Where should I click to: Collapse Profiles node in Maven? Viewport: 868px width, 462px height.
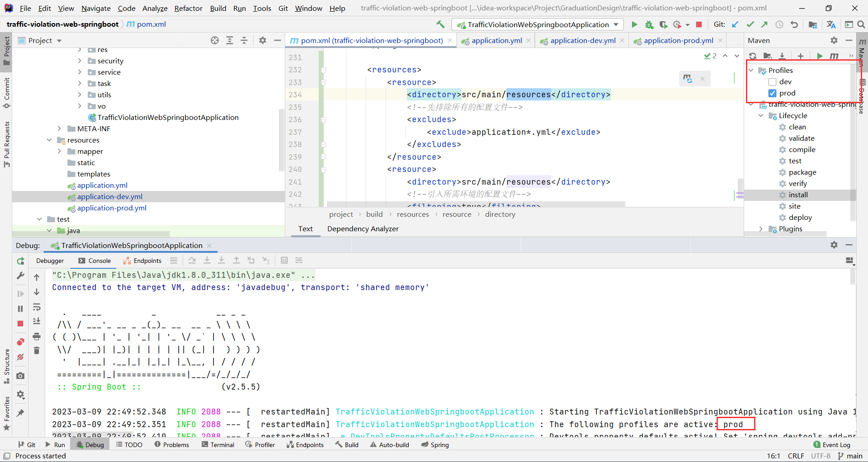751,71
